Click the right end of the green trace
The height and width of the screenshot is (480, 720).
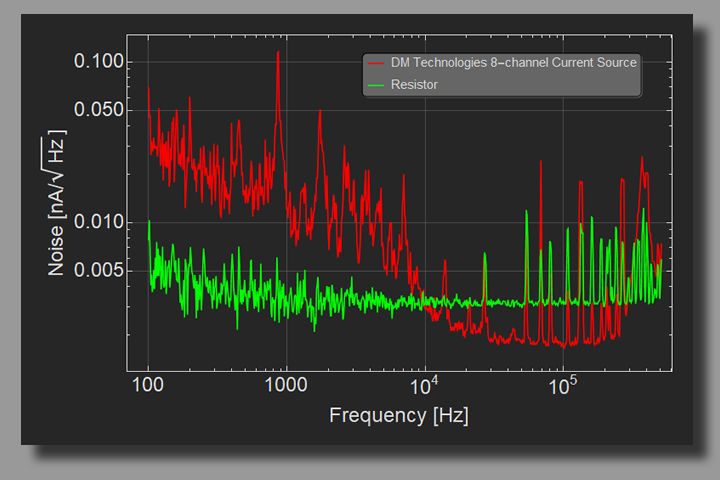tap(661, 262)
